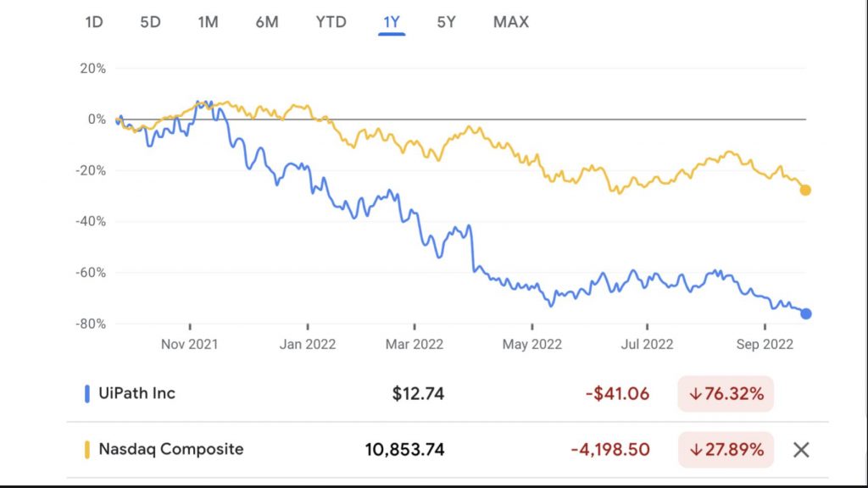Select the YTD time range
The height and width of the screenshot is (488, 868).
point(331,22)
